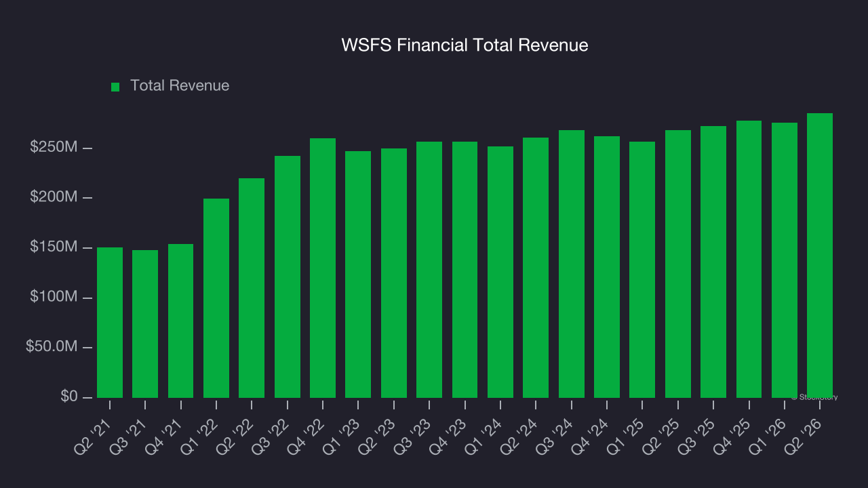Screen dimensions: 868x488
Task: Click the $250M y-axis label
Action: (53, 148)
